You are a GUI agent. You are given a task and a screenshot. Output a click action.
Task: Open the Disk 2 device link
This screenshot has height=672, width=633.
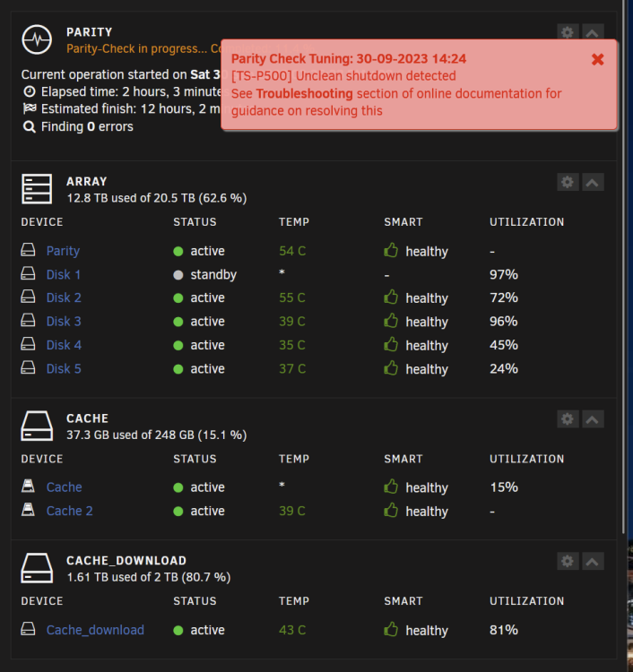[x=64, y=297]
